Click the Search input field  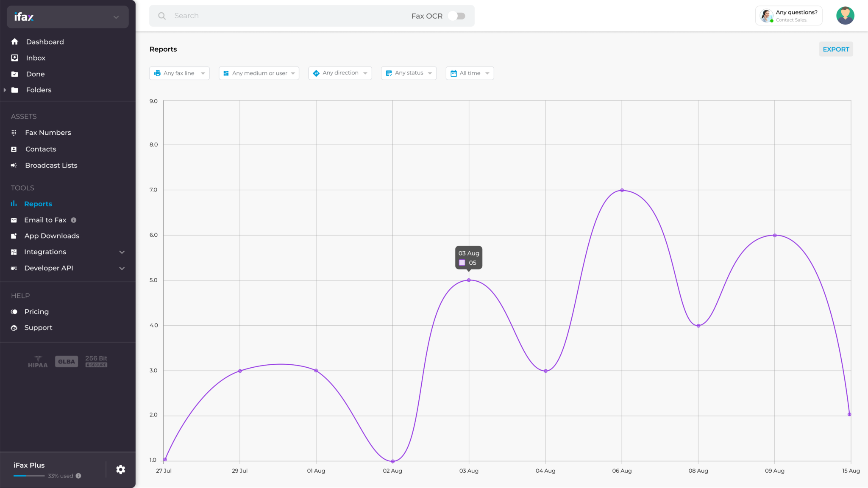tap(288, 16)
